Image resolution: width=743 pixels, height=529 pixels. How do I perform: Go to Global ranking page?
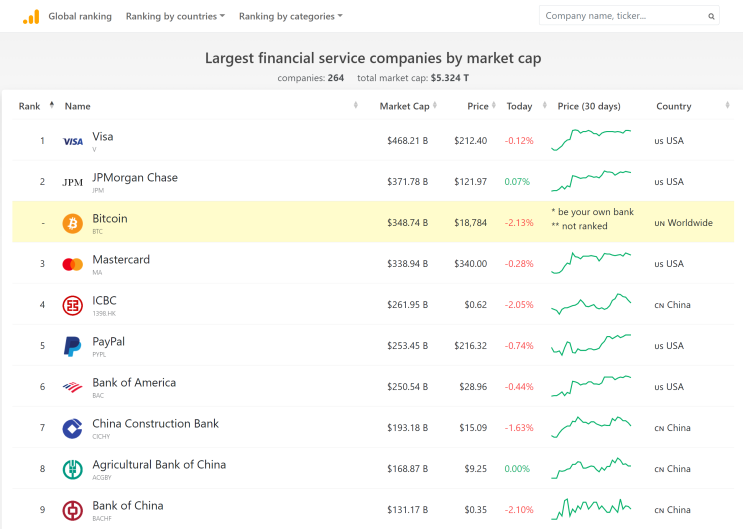pos(80,16)
